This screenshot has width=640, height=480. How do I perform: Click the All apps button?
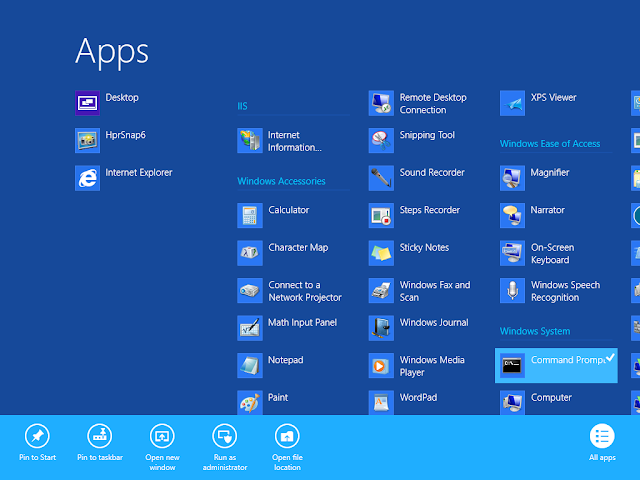[602, 444]
